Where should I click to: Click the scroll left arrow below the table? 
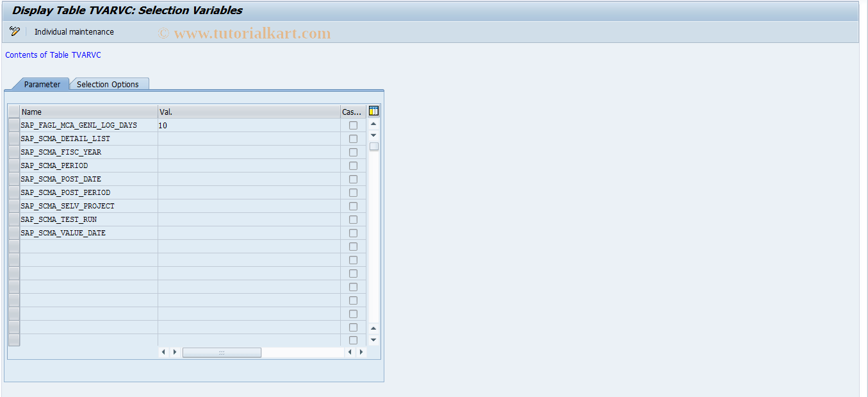coord(163,351)
